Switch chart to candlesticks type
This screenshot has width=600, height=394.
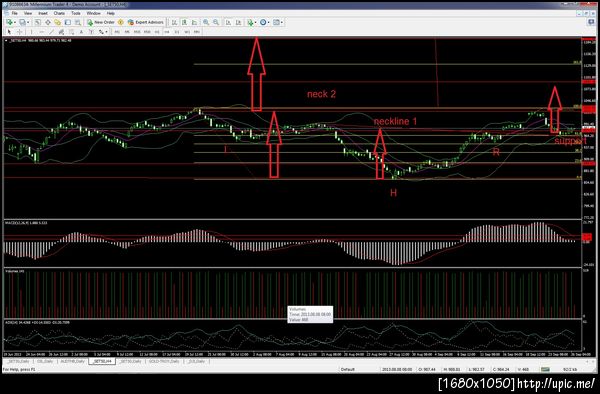[184, 22]
